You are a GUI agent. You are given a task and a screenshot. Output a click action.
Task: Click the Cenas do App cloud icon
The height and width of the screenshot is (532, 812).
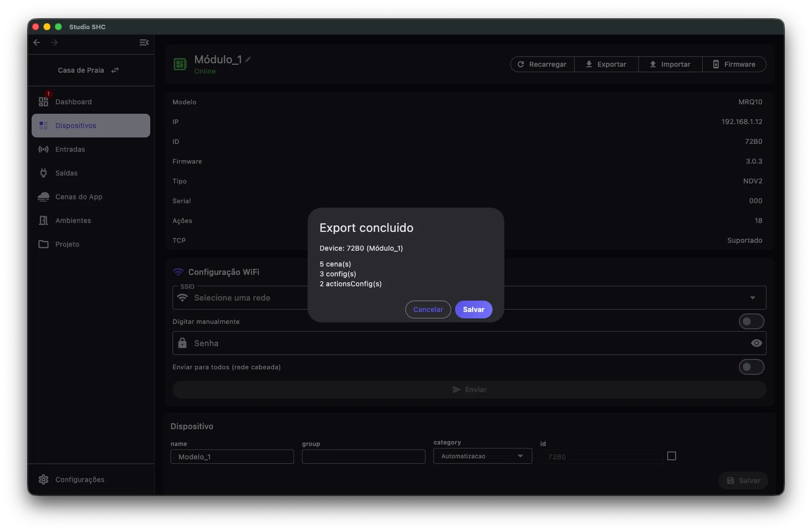click(x=43, y=197)
